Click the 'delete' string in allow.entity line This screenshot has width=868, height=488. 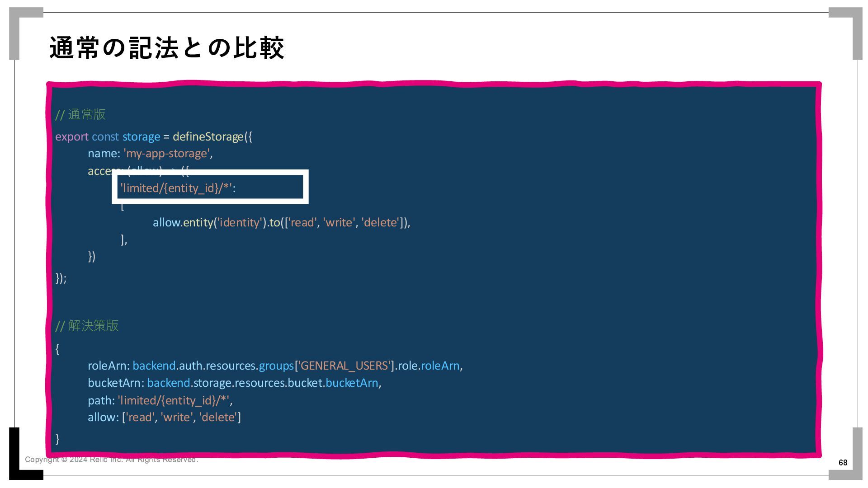click(x=380, y=223)
